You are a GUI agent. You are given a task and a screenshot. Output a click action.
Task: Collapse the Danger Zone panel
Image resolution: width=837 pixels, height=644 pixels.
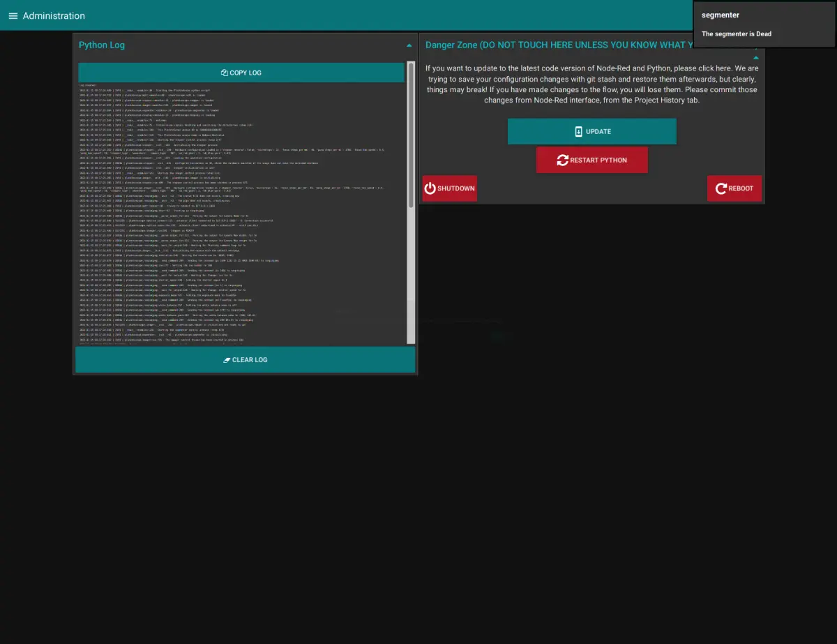755,58
